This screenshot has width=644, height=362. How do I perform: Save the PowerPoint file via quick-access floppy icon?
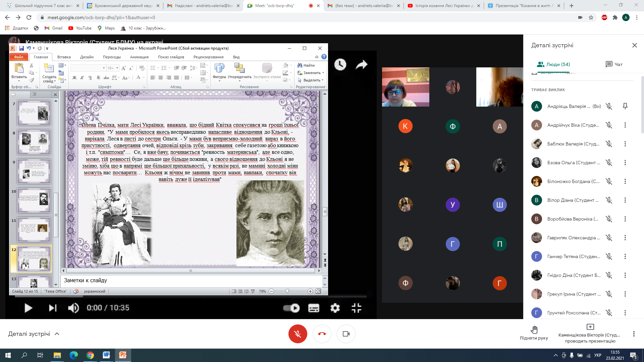(21, 48)
